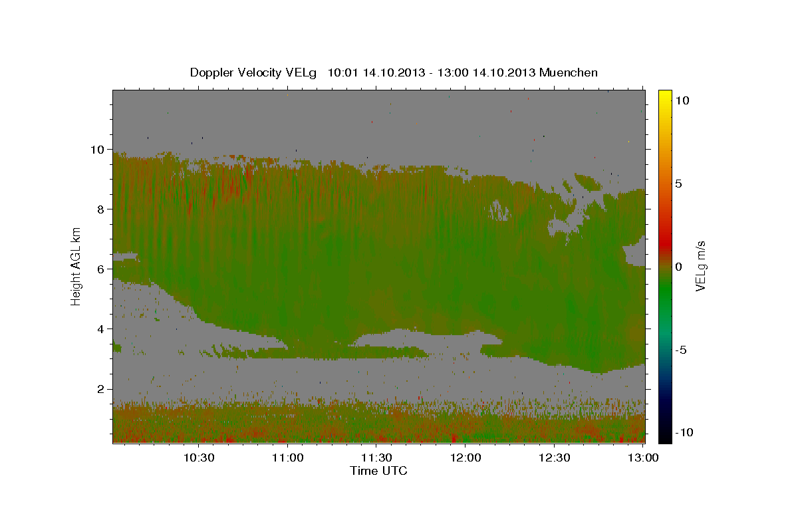The height and width of the screenshot is (532, 798).
Task: Click the 'Time UTC' axis label
Action: [x=378, y=471]
